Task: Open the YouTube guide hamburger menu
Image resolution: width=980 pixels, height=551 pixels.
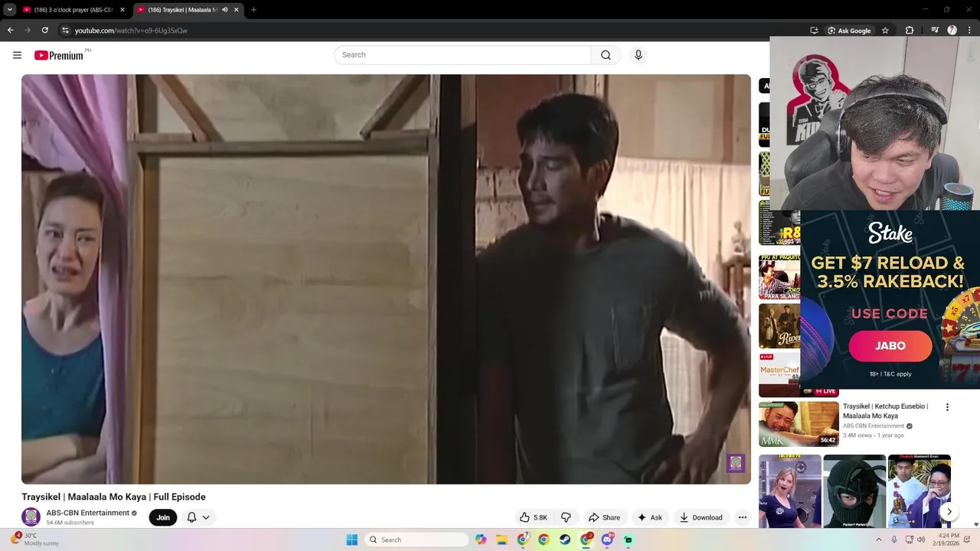Action: coord(17,55)
